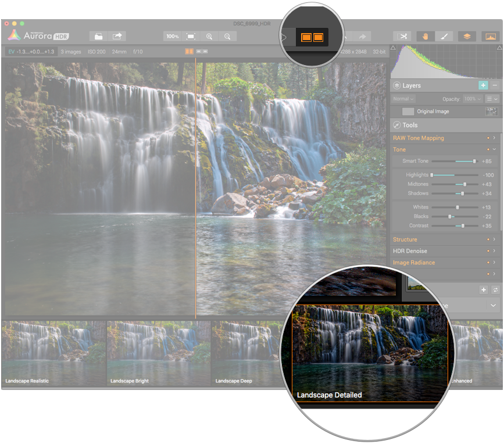Click the zoom out magnifier icon

pos(227,36)
